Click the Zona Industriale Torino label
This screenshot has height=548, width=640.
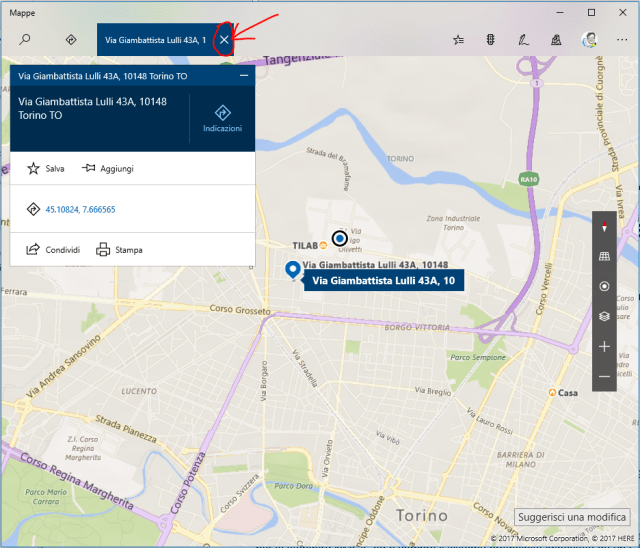click(453, 223)
